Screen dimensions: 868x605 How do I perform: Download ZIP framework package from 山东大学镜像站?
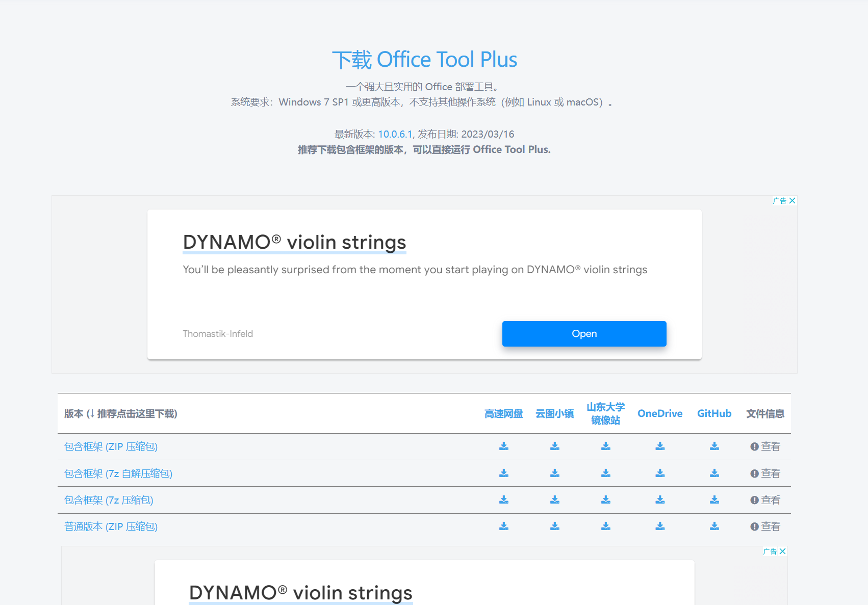[x=606, y=446]
